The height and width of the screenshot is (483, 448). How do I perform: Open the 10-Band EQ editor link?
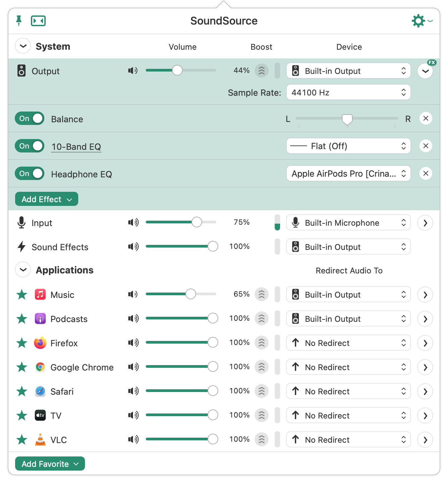pyautogui.click(x=76, y=147)
